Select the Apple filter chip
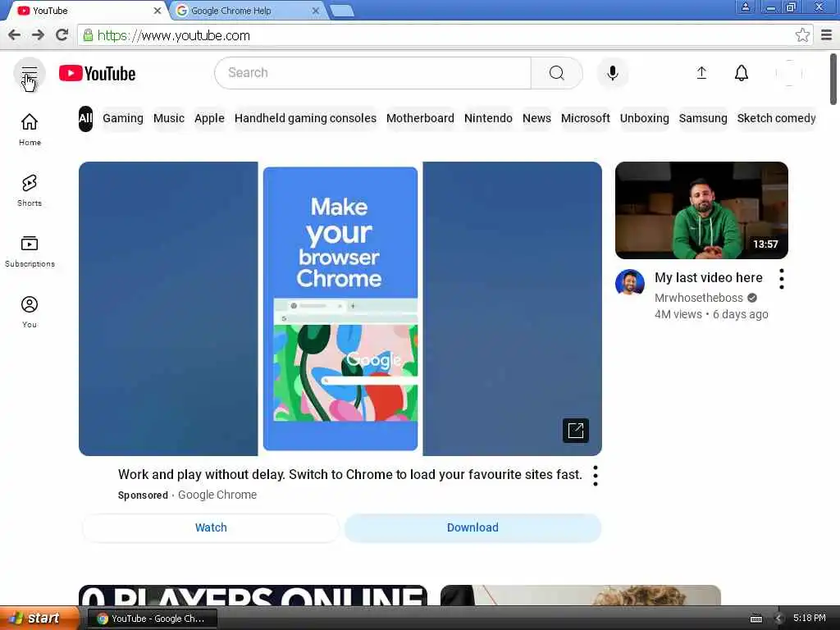 [x=209, y=118]
